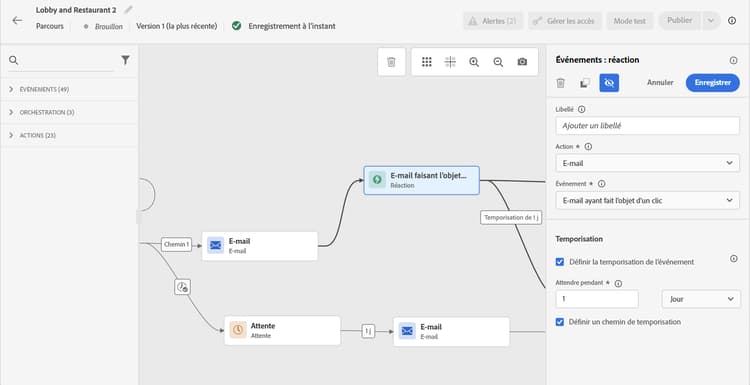Image resolution: width=750 pixels, height=385 pixels.
Task: Select the E-mail node after 1 j
Action: 451,331
